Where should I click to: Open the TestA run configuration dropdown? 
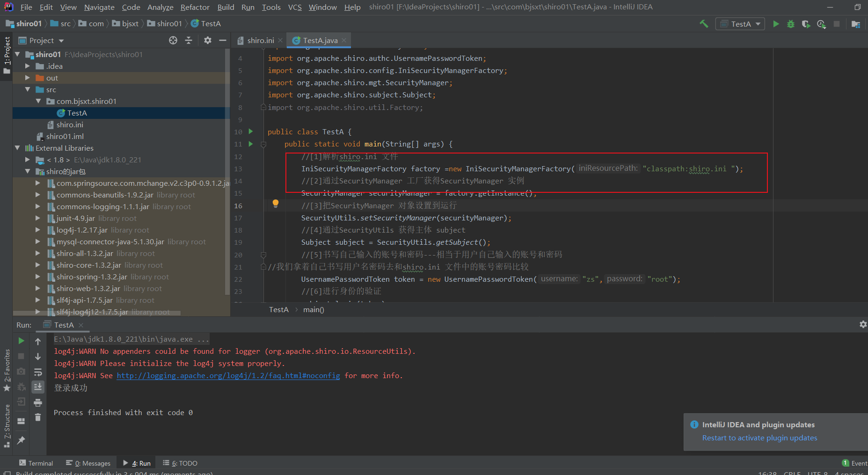coord(740,24)
